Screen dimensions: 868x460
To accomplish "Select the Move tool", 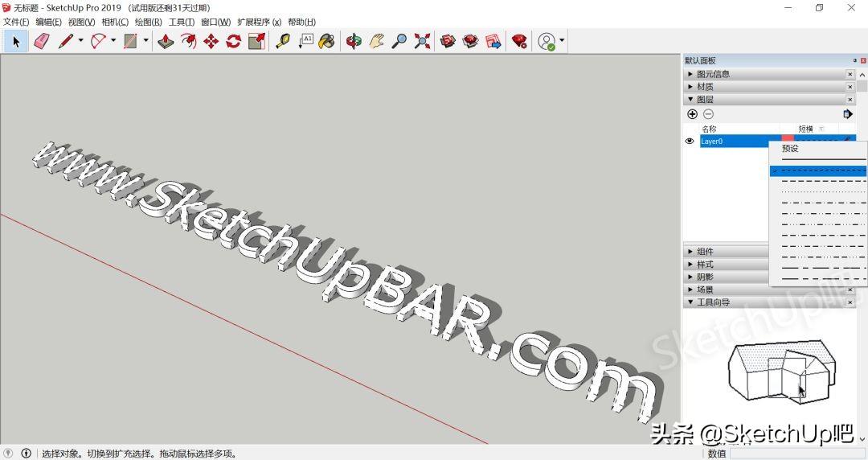I will (211, 41).
